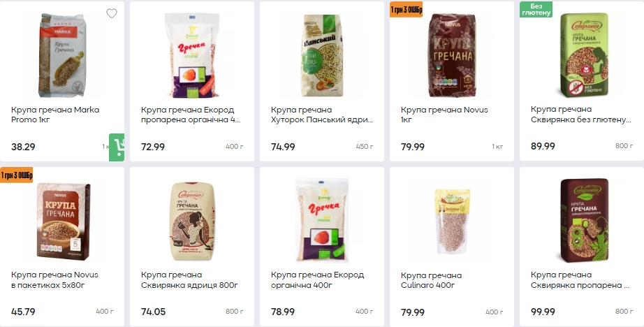Viewport: 644px width, 327px height.
Task: Click the heart favorite icon on Marka Promo
Action: pyautogui.click(x=112, y=13)
